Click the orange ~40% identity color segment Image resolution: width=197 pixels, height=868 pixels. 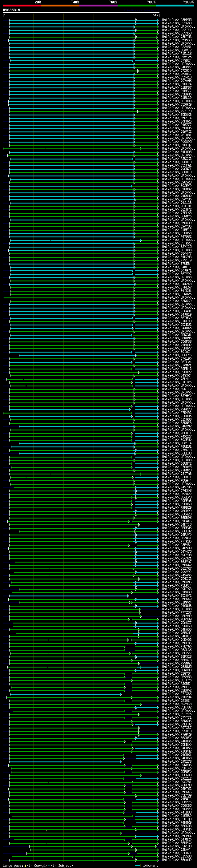click(60, 6)
